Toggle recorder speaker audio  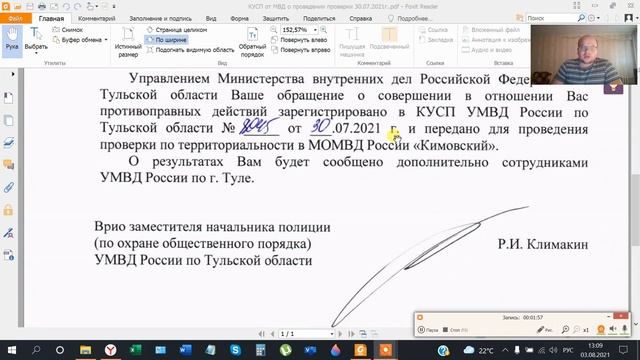click(613, 329)
